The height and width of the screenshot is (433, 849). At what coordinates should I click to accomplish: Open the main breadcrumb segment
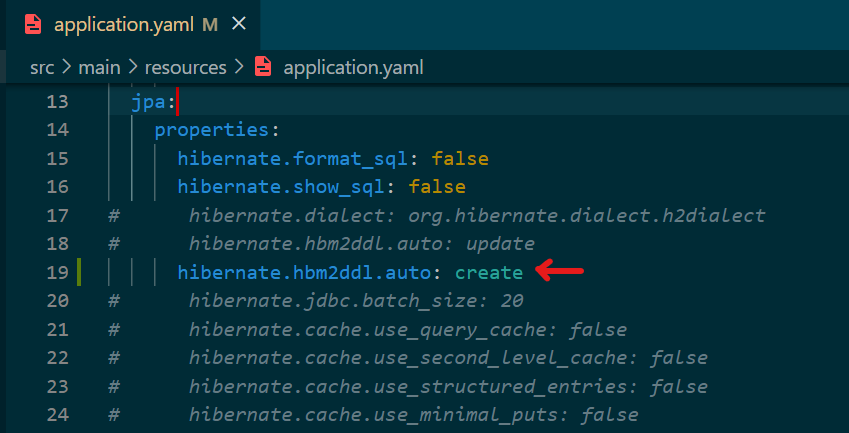pos(99,67)
